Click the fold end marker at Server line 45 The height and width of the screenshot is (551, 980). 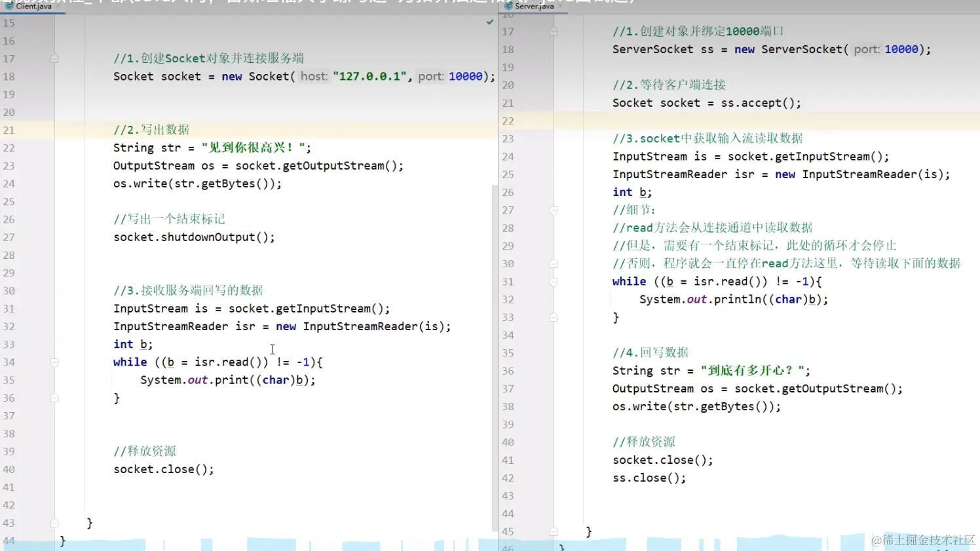tap(554, 531)
